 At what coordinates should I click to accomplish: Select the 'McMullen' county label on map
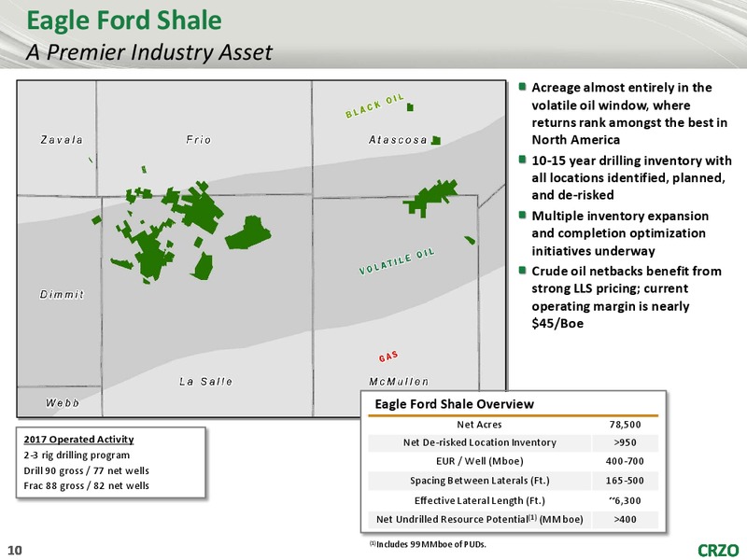coord(399,382)
